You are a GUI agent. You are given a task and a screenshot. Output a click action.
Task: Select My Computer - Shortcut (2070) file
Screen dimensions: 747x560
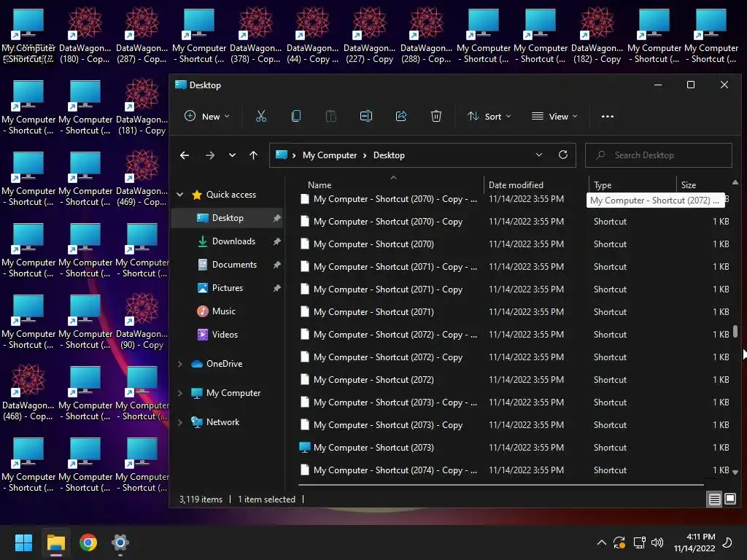[x=513, y=244]
